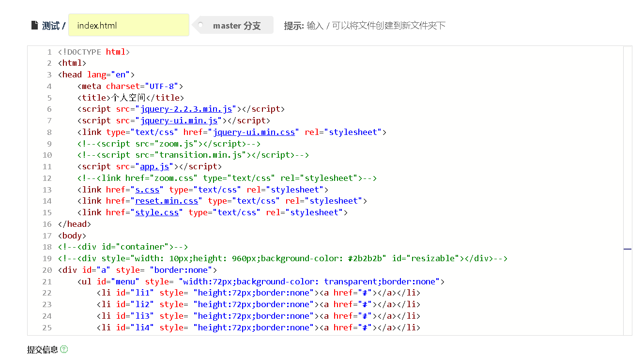Click the commented container div line
The width and height of the screenshot is (644, 355).
click(123, 247)
